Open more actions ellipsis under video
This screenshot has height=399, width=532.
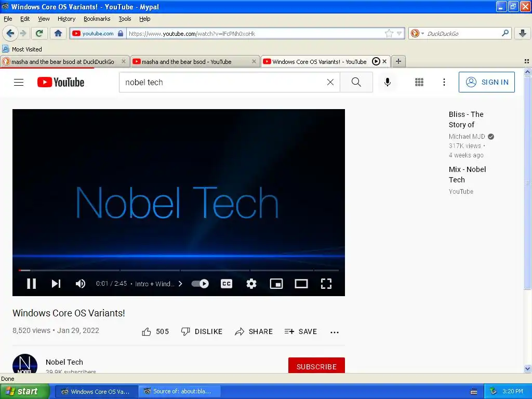335,332
